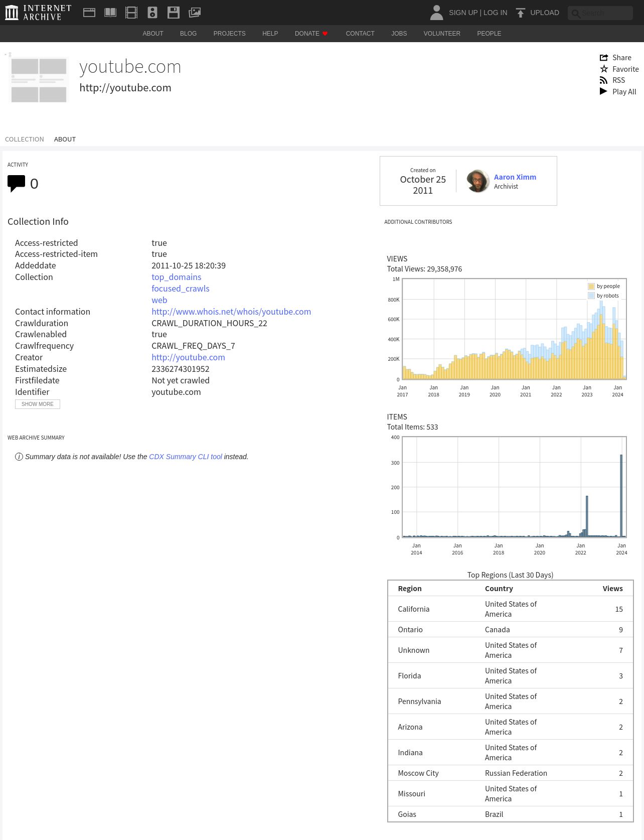Click the LOG IN link
Screen dimensions: 644x840
[496, 13]
